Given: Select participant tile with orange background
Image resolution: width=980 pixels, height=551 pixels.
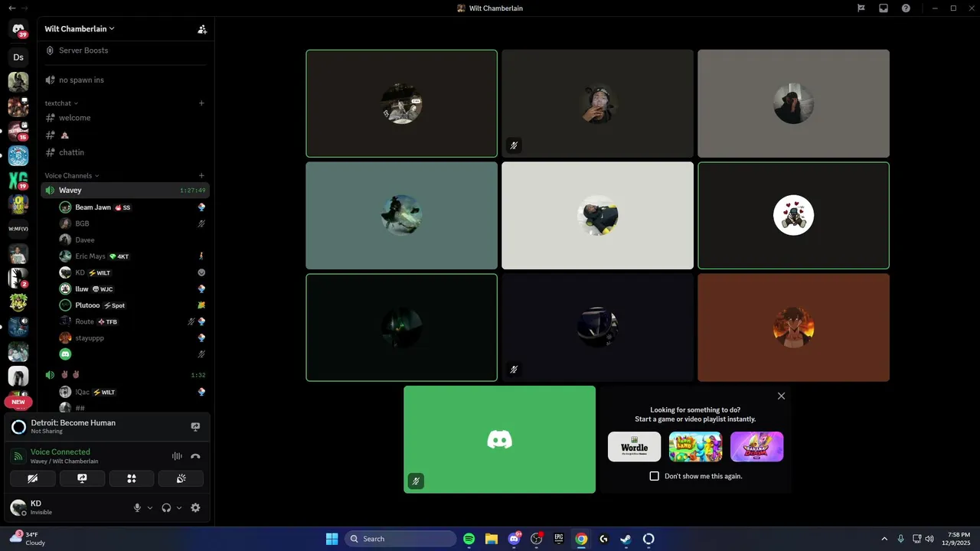Looking at the screenshot, I should (794, 328).
